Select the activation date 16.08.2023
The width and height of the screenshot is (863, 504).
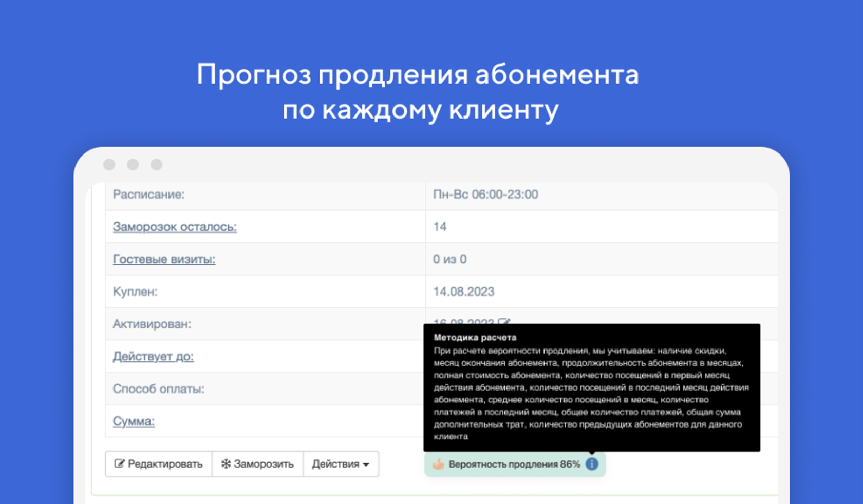point(465,321)
